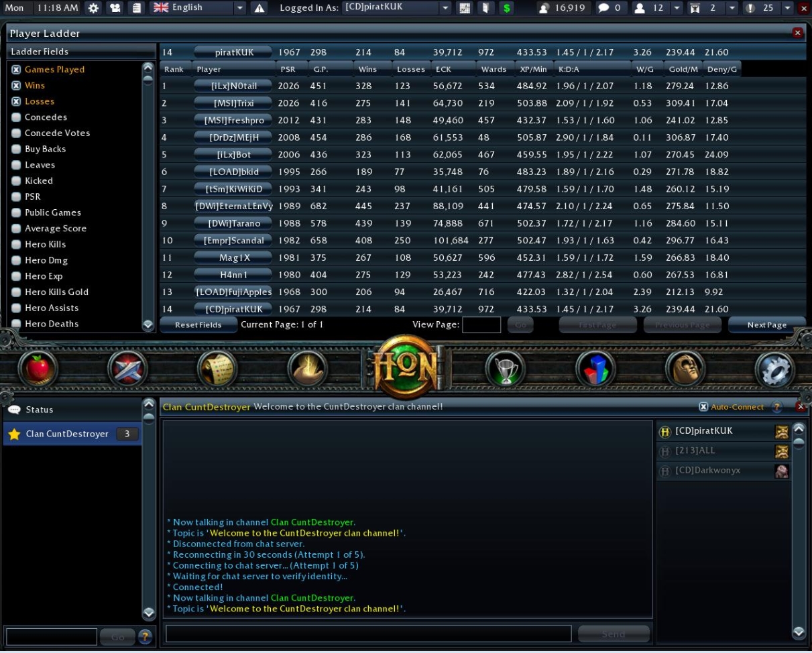Open the golden helmet hero icon
The width and height of the screenshot is (812, 653).
click(685, 369)
